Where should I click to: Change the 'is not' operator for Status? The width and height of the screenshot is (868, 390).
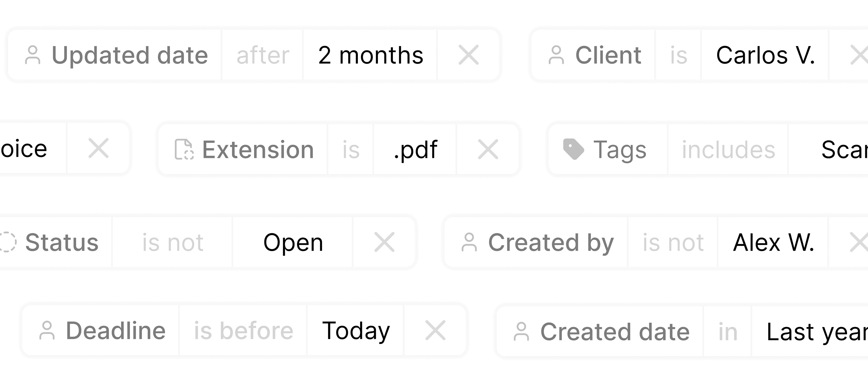(172, 242)
